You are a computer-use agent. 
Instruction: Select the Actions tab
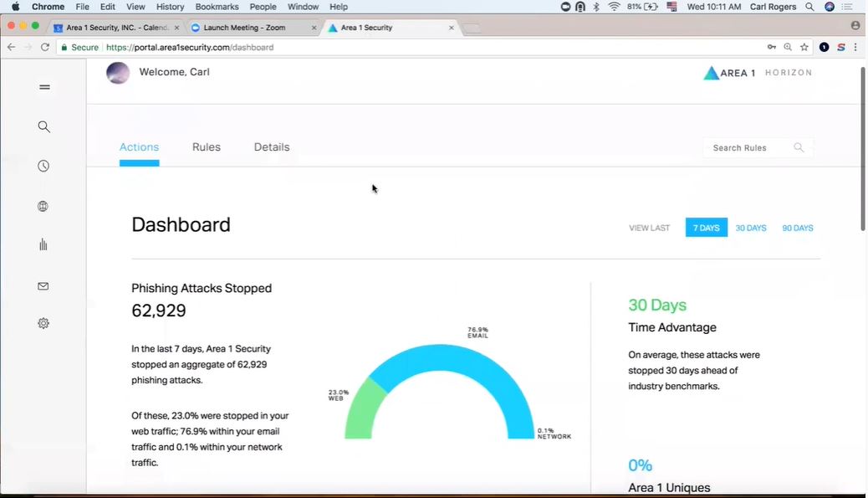tap(139, 146)
